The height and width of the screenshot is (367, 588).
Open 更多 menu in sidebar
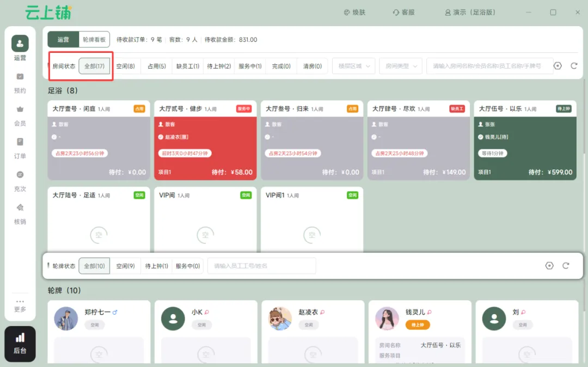point(20,305)
